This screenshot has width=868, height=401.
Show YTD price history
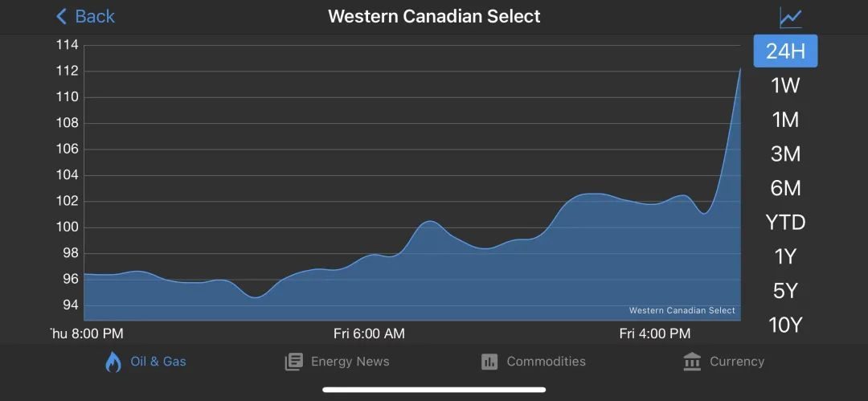(x=785, y=223)
